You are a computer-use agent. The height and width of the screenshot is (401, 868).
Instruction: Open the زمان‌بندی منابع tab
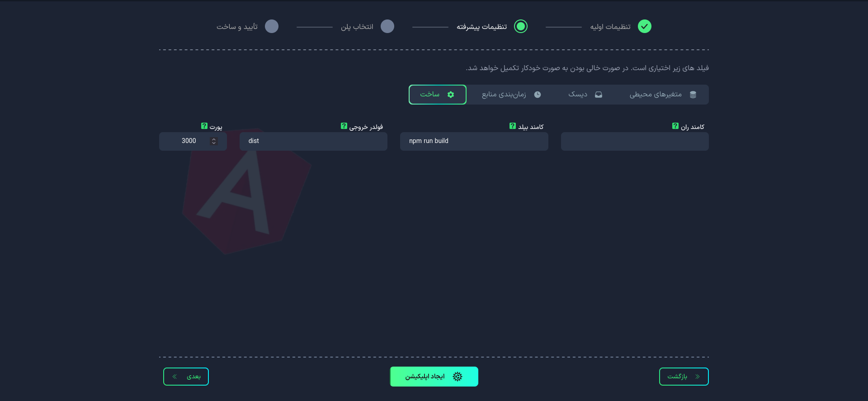point(511,95)
